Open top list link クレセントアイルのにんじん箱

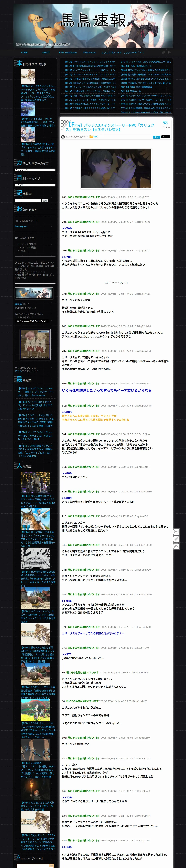(x=90, y=87)
